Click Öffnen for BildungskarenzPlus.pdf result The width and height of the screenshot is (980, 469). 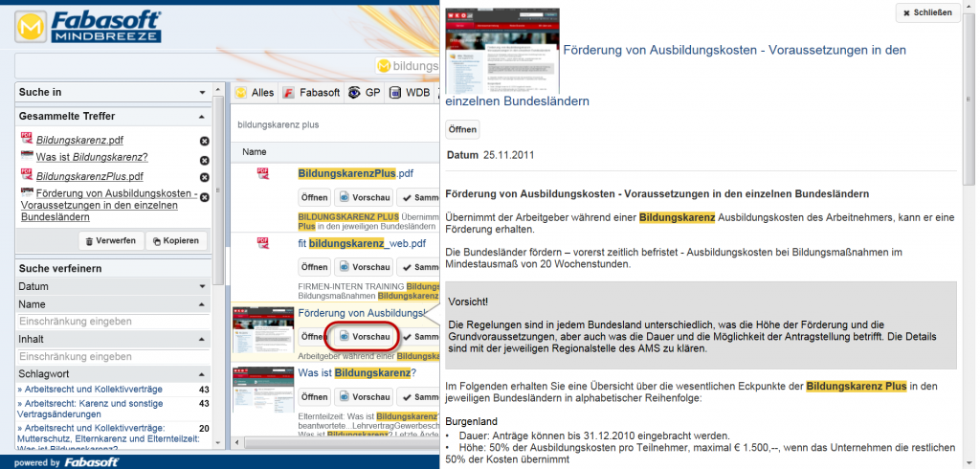pyautogui.click(x=314, y=197)
